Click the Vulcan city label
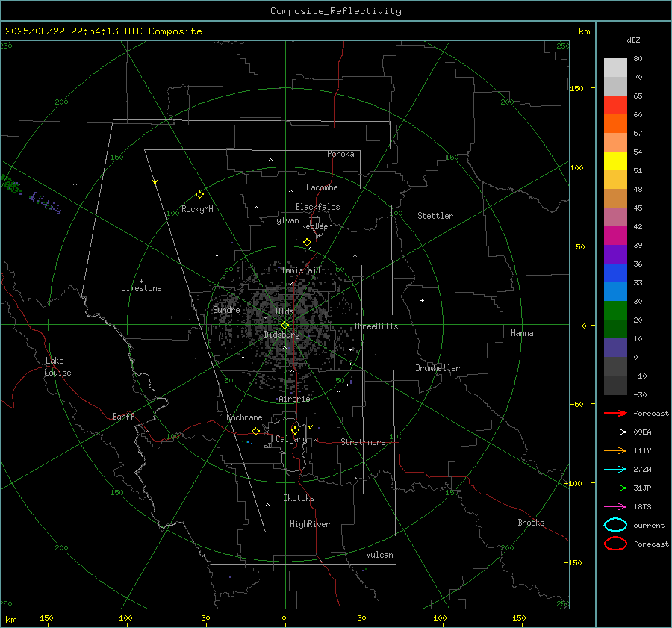Screen dimensions: 672x628 click(379, 555)
